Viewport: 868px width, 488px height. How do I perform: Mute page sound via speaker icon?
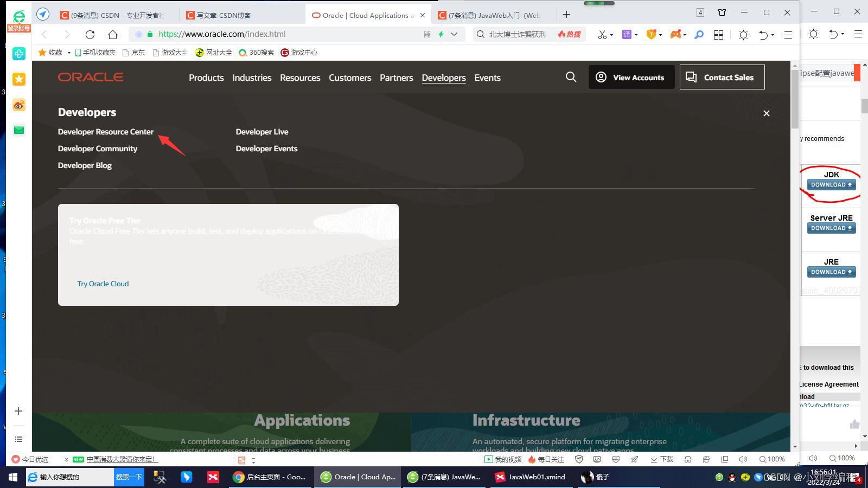[x=743, y=459]
